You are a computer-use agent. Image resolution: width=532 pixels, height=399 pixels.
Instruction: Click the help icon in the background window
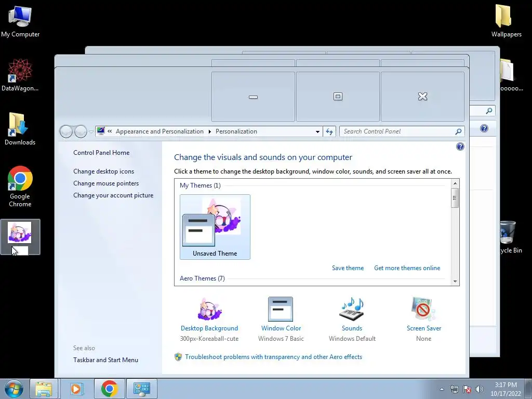tap(484, 128)
